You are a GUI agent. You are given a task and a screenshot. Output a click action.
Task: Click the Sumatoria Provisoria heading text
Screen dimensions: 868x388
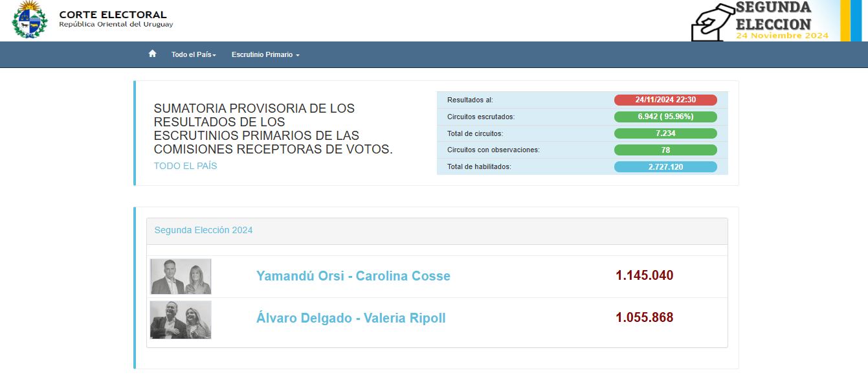point(273,129)
